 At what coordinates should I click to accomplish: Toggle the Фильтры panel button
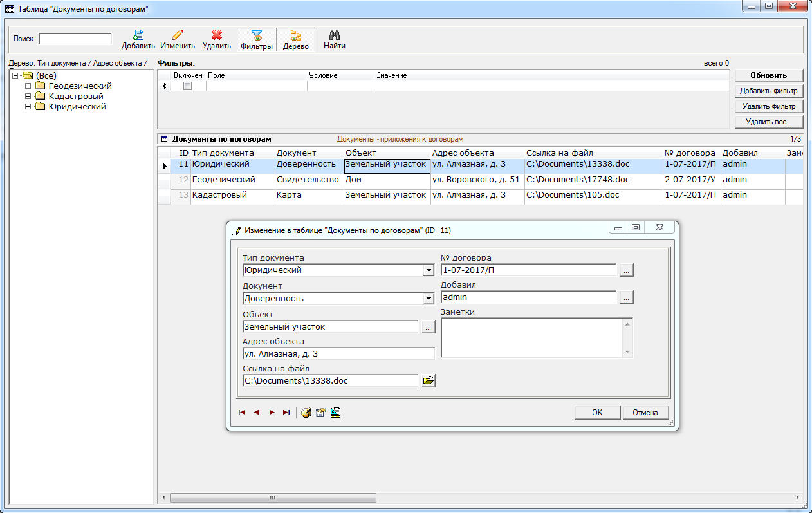256,39
